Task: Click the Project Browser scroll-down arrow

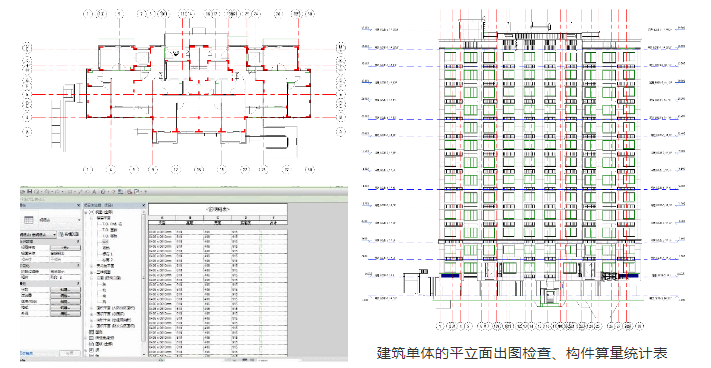Action: click(x=144, y=354)
